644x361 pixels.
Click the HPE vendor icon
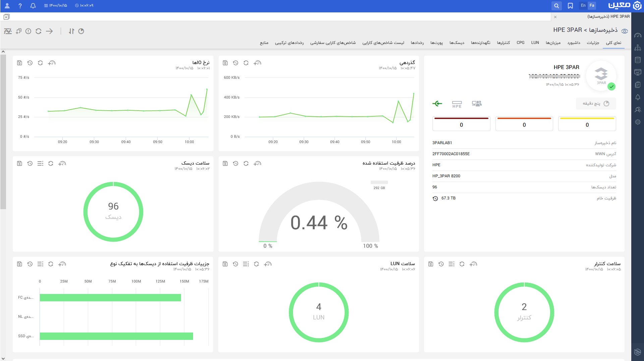[457, 104]
